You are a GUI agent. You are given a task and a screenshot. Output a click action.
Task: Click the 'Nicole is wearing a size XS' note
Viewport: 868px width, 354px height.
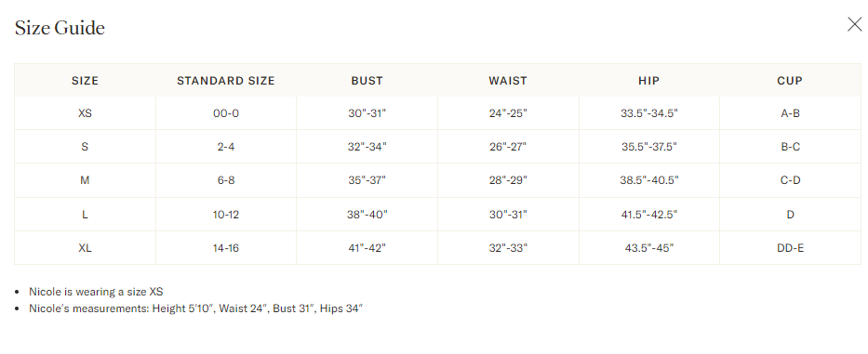tap(97, 292)
